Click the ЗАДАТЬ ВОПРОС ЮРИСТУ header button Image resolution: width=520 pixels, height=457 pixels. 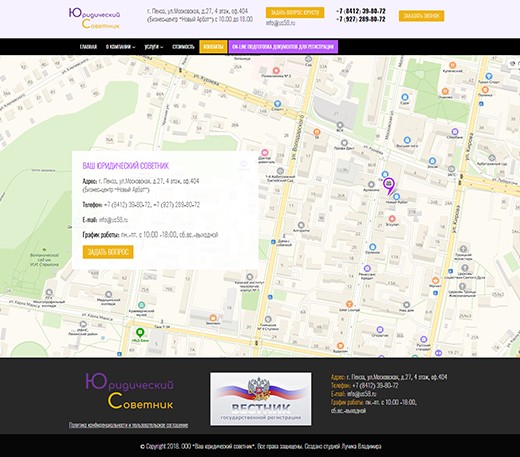click(295, 13)
